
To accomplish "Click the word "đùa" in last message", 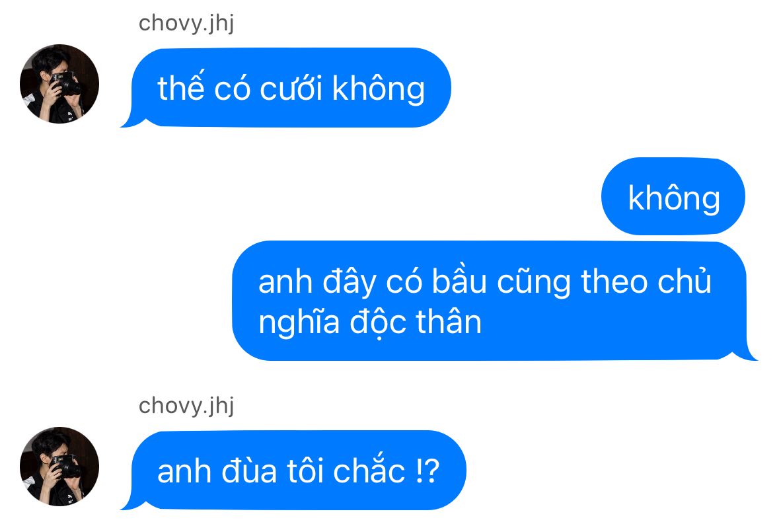I will pyautogui.click(x=249, y=470).
